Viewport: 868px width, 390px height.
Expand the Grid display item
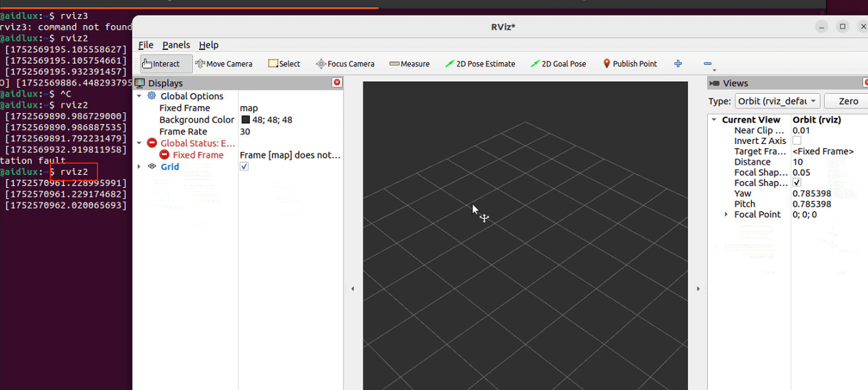click(x=139, y=167)
